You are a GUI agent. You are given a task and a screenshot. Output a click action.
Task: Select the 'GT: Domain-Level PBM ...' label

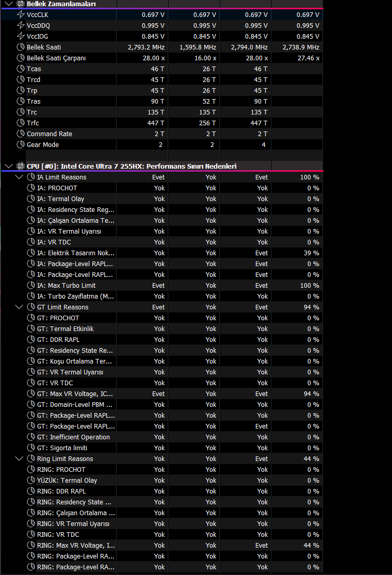75,404
